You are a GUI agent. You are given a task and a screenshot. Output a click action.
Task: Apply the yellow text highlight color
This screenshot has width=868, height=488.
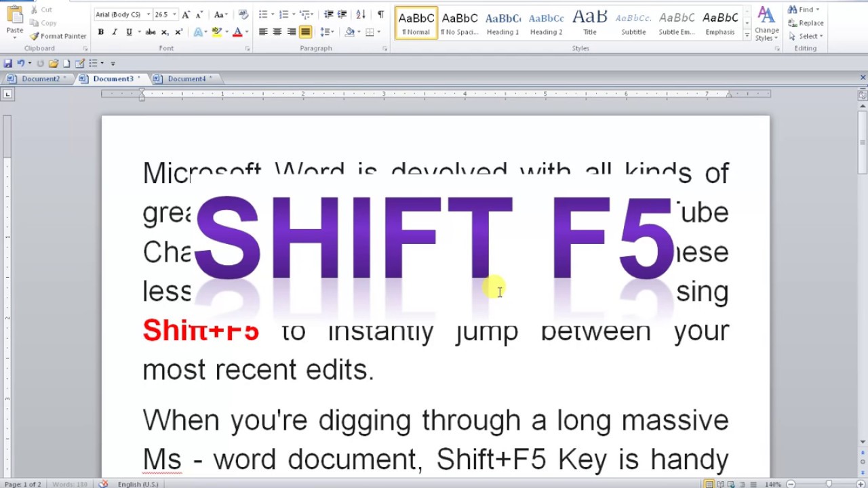pyautogui.click(x=217, y=32)
